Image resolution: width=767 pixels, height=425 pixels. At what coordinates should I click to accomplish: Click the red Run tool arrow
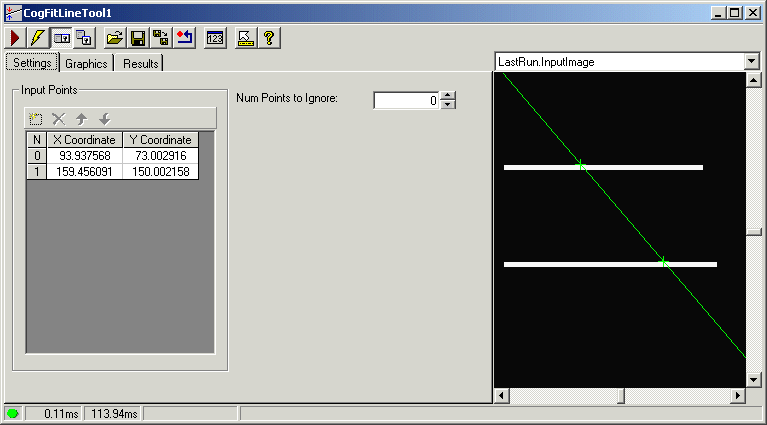tap(16, 38)
